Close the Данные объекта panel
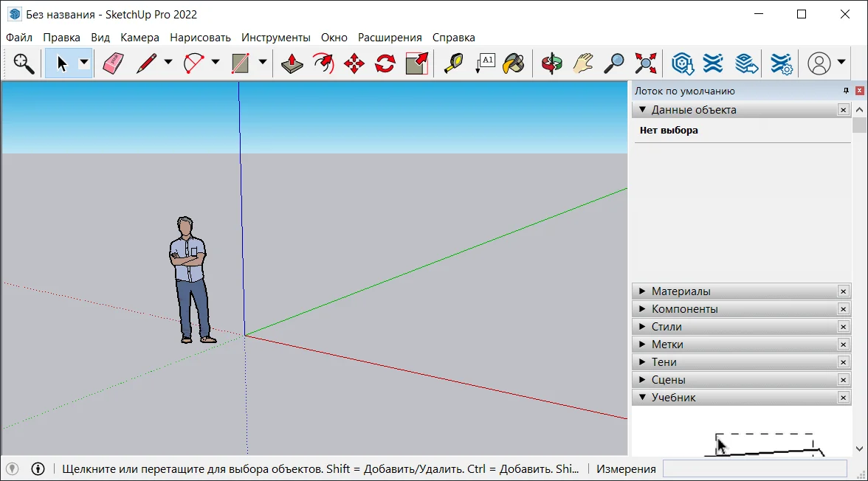 tap(843, 110)
